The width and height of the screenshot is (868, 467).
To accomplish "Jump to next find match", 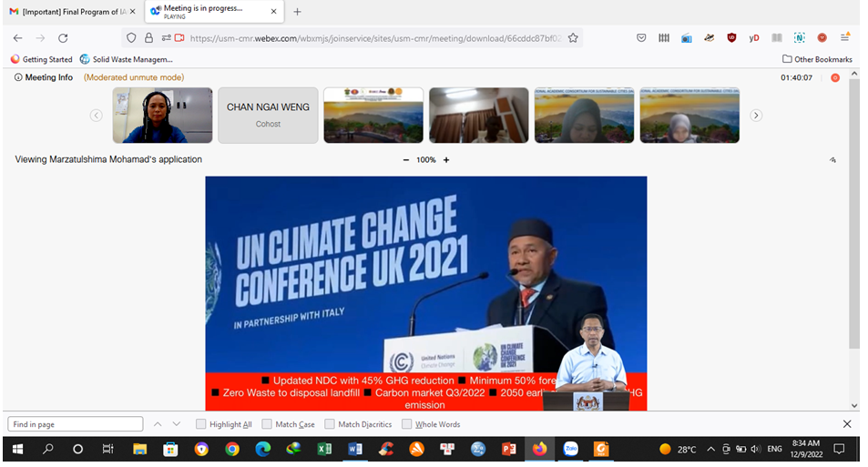I will point(177,424).
